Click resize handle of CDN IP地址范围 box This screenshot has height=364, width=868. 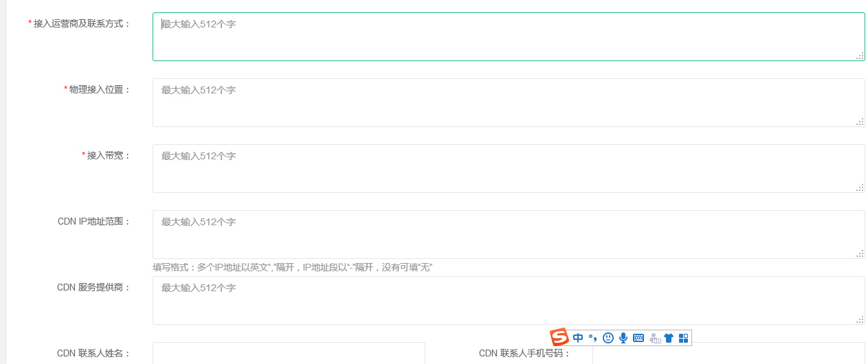click(860, 253)
